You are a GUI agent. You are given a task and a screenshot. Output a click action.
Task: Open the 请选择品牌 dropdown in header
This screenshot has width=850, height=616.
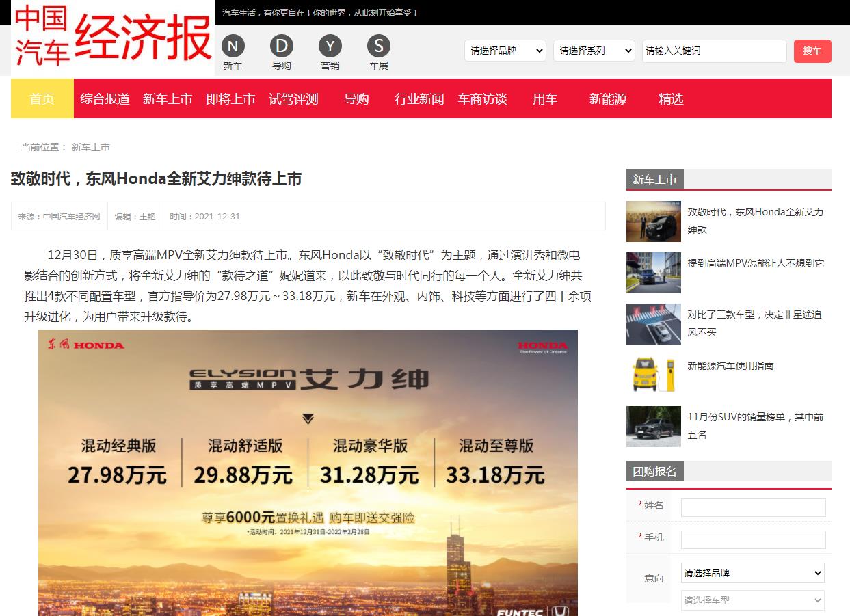(505, 51)
